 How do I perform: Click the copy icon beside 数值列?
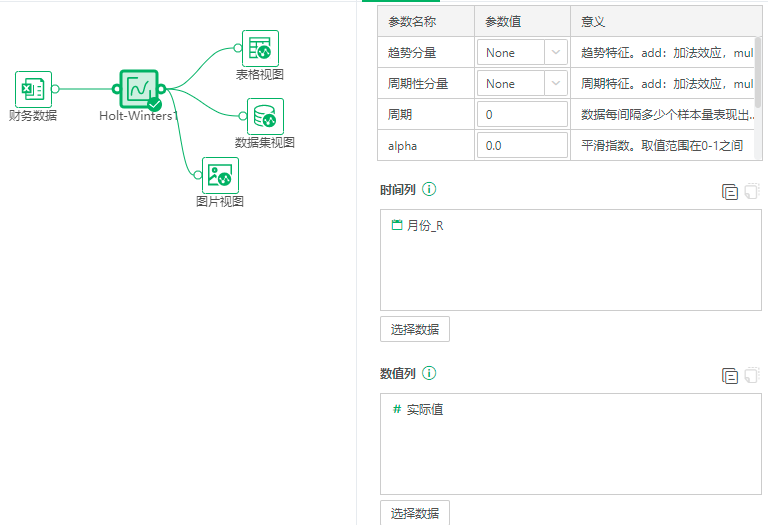point(730,376)
